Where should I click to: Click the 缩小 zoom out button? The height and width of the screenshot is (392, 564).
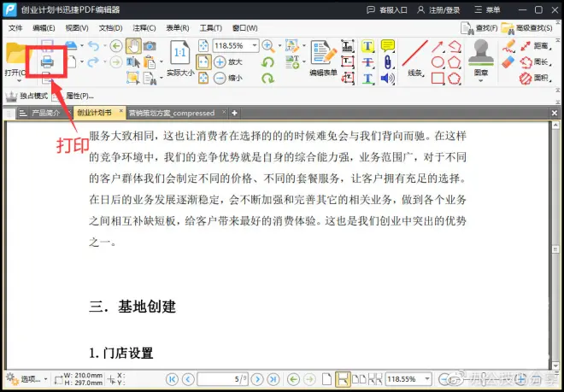pos(228,78)
